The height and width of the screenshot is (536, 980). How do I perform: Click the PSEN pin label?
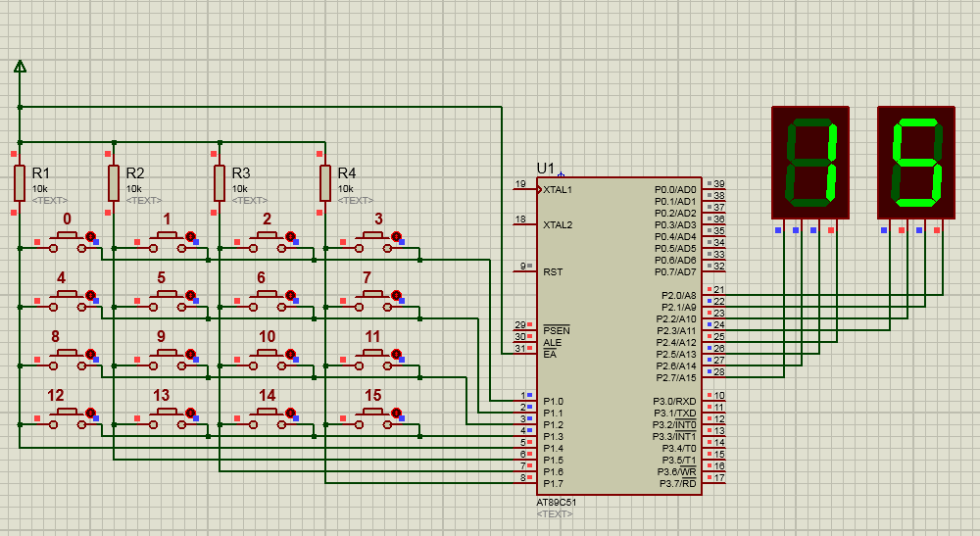click(x=557, y=330)
